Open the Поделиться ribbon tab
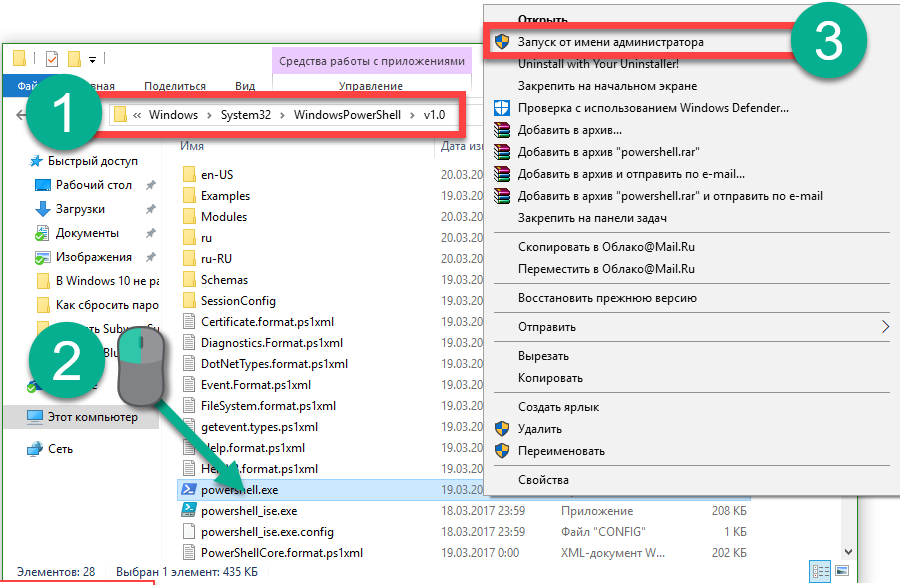 [174, 86]
